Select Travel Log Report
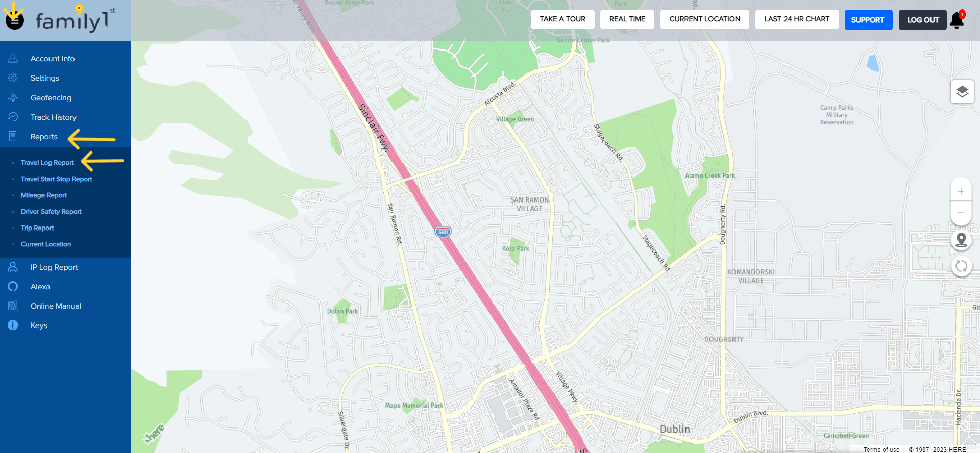The width and height of the screenshot is (980, 453). pos(47,163)
